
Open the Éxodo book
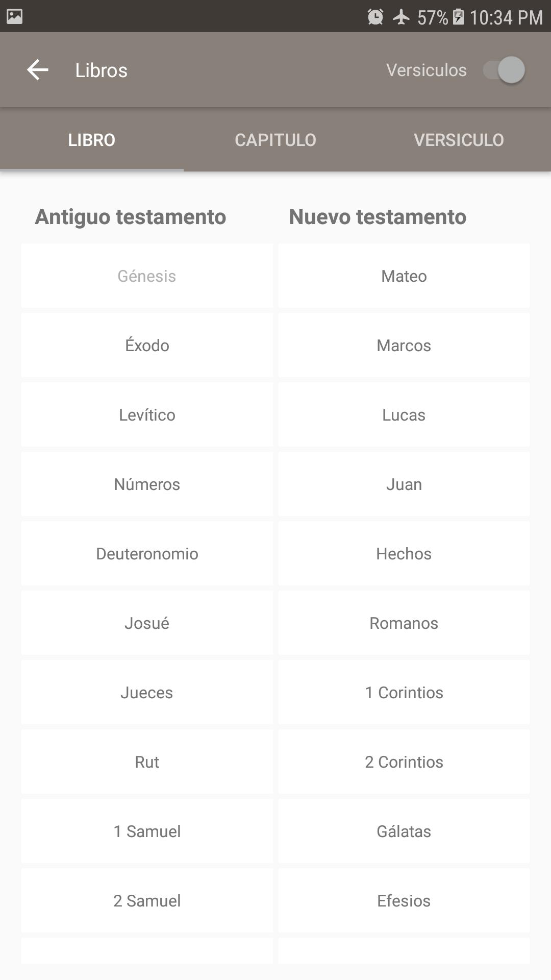[147, 345]
